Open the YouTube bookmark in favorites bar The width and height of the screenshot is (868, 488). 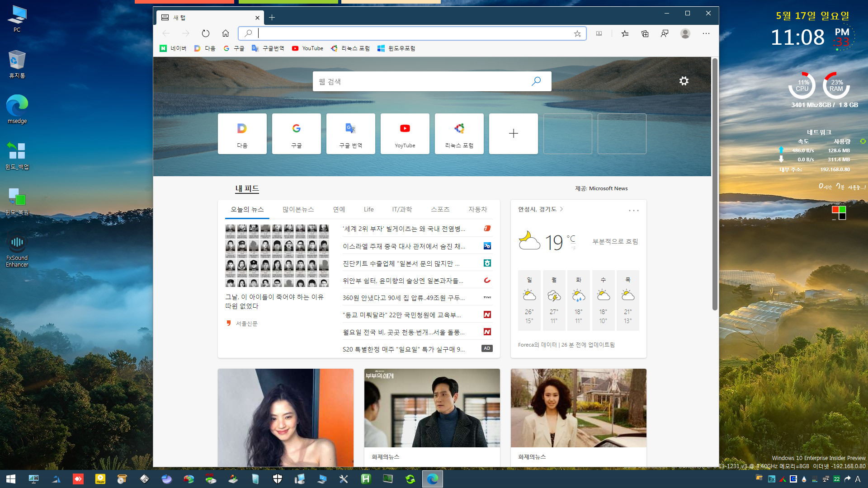coord(307,48)
